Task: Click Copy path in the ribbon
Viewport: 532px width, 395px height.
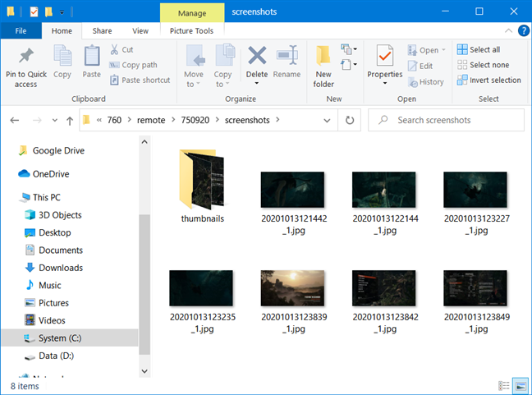Action: (x=133, y=65)
